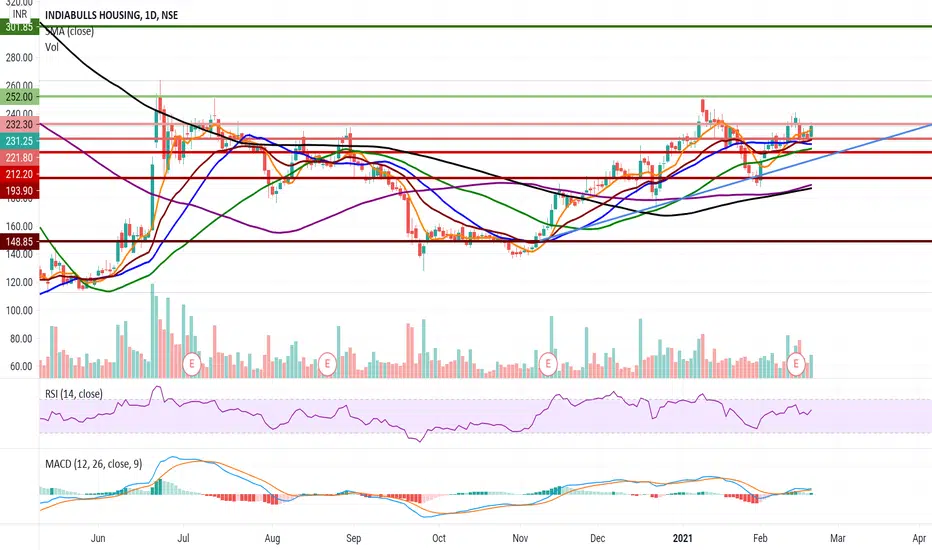This screenshot has width=932, height=550.
Task: Click the Oct label on time axis
Action: click(439, 538)
